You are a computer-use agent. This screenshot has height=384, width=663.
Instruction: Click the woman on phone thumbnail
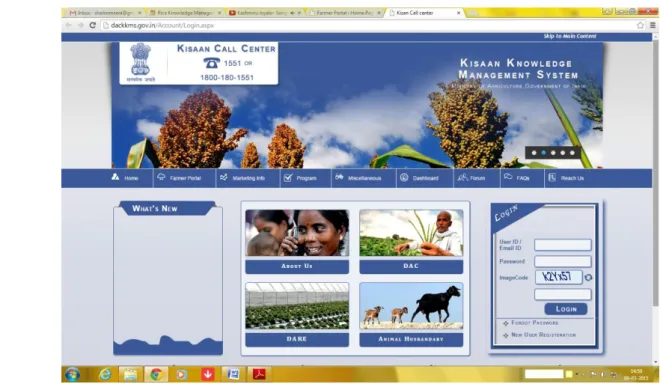(297, 233)
